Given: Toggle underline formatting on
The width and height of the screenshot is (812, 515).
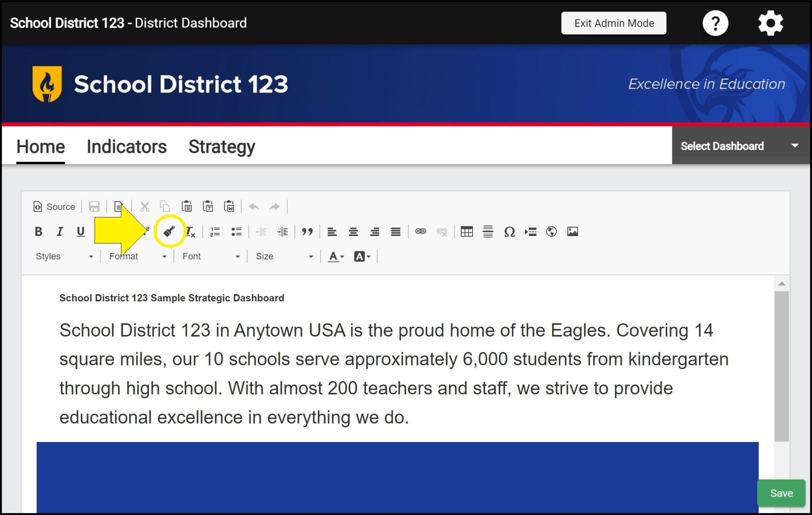Looking at the screenshot, I should click(81, 232).
